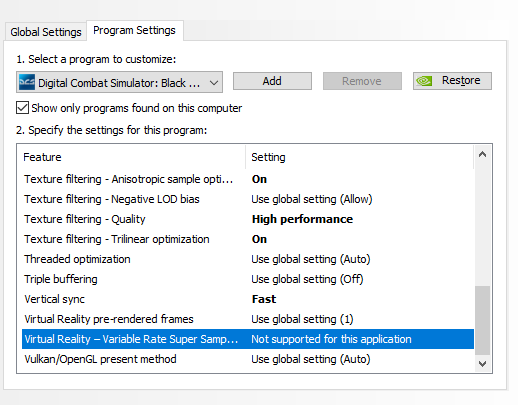Viewport: 518px width, 405px height.
Task: Click the NVIDIA logo on Restore button
Action: coord(424,81)
